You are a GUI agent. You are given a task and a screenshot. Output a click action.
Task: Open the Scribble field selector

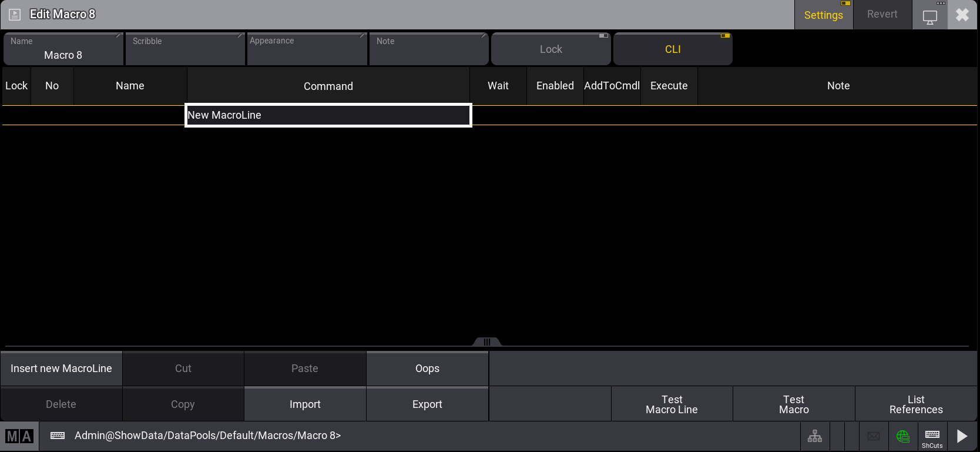pos(185,49)
